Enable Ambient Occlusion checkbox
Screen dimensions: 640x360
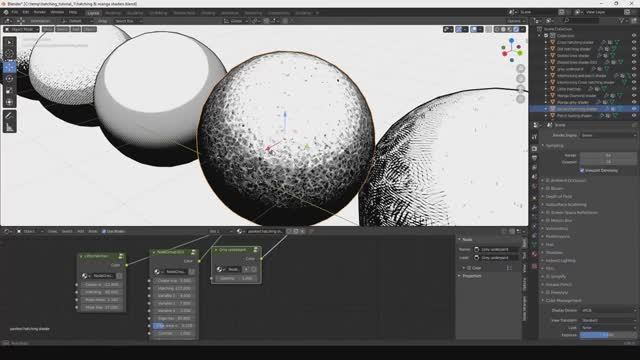pos(548,180)
